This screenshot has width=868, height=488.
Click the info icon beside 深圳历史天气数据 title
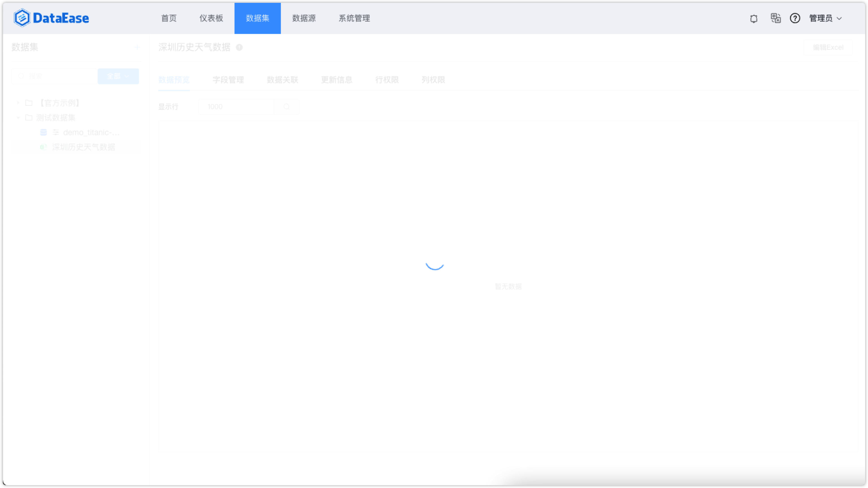(x=240, y=47)
